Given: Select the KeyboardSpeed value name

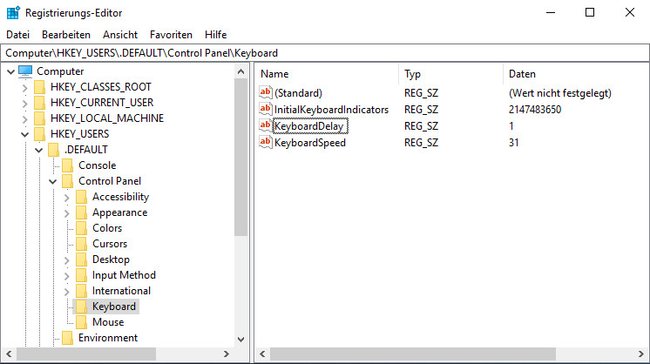Looking at the screenshot, I should [310, 143].
